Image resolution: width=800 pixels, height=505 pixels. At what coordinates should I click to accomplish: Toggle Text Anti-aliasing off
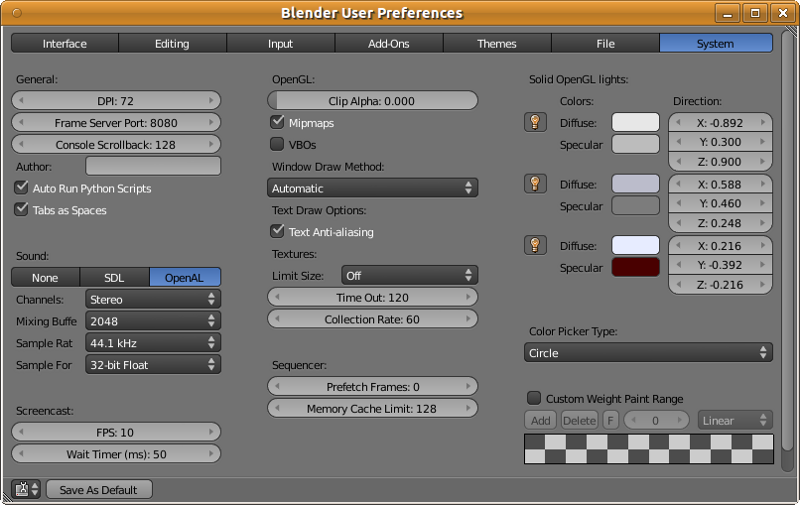pyautogui.click(x=277, y=232)
